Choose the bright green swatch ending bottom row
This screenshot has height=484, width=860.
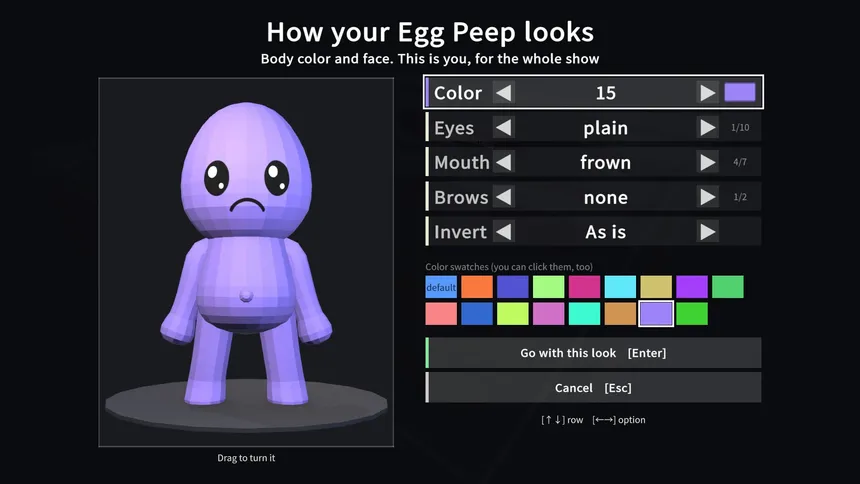click(x=692, y=314)
